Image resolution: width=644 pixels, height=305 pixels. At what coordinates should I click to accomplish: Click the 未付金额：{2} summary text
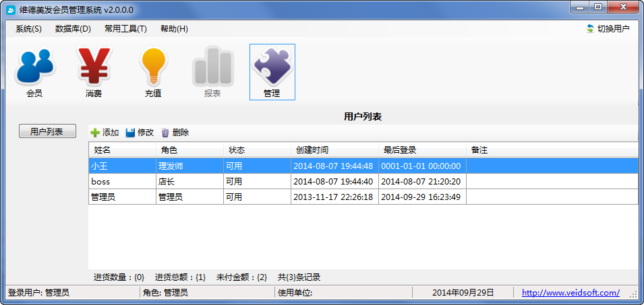click(241, 277)
